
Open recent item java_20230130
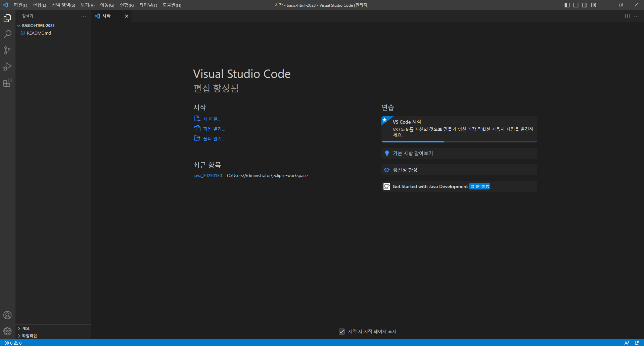[208, 176]
